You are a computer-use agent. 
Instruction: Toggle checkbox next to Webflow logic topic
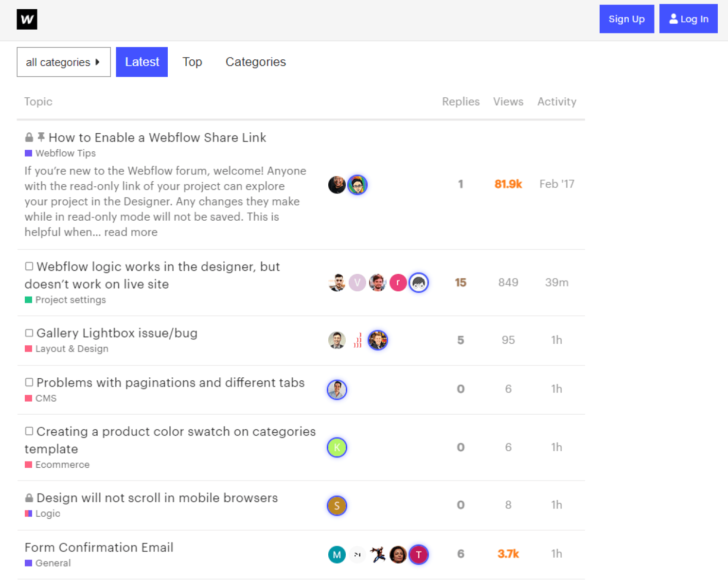29,266
